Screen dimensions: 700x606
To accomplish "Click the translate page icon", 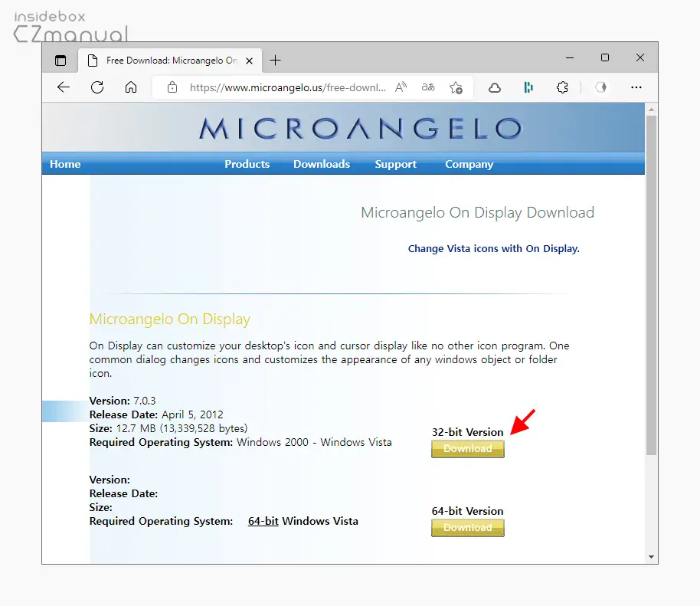I will click(x=428, y=87).
